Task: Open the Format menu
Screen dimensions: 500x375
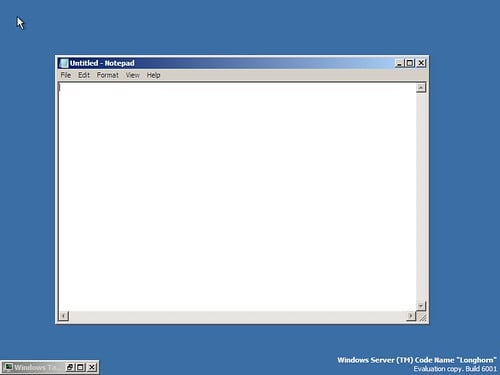Action: (108, 75)
